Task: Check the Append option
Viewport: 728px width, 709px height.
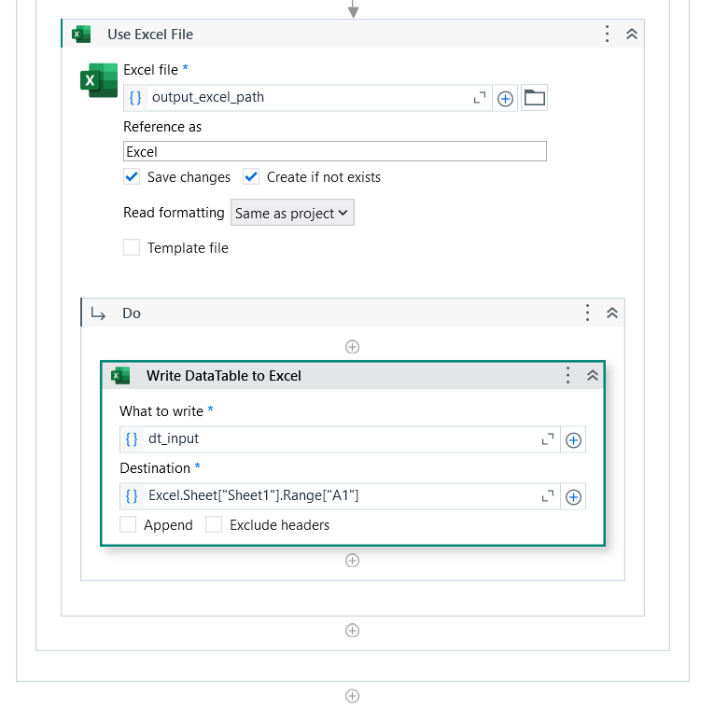Action: 128,524
